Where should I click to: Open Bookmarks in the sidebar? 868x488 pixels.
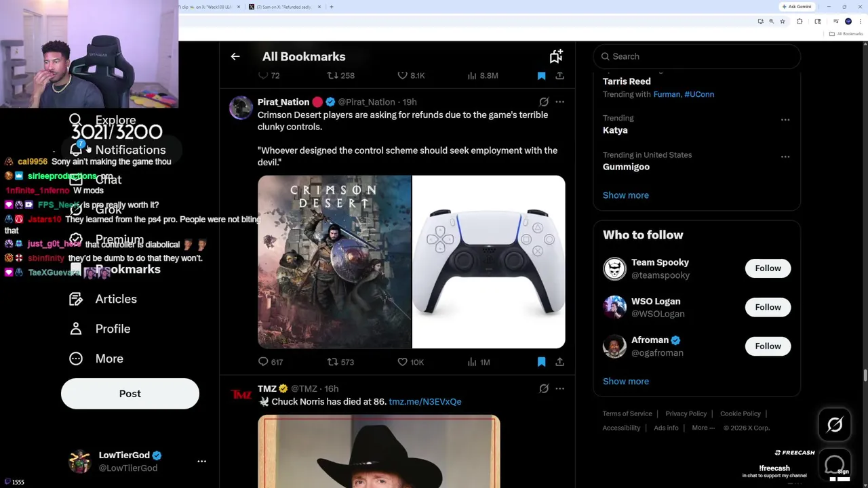point(115,269)
